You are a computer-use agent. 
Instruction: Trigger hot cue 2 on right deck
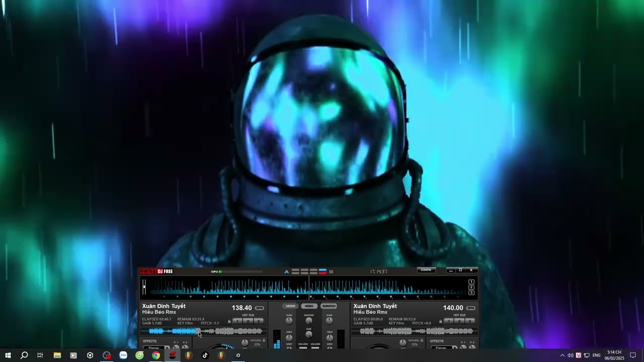[459, 321]
